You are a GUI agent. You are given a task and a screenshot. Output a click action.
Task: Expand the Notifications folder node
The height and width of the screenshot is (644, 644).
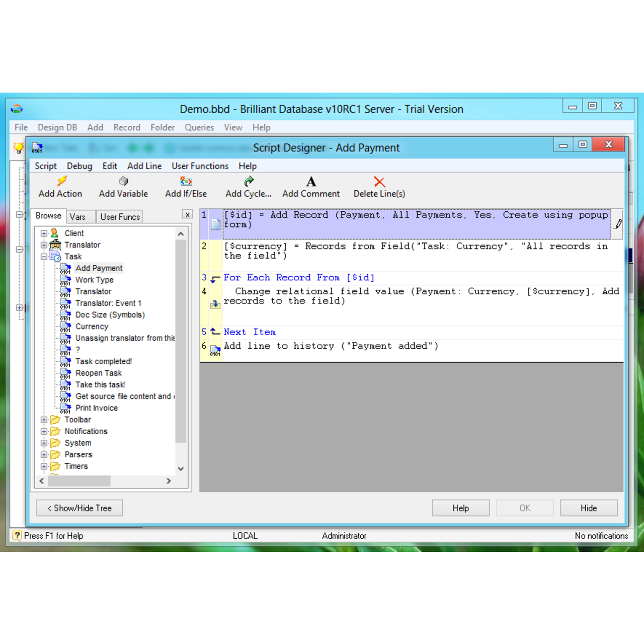[44, 432]
